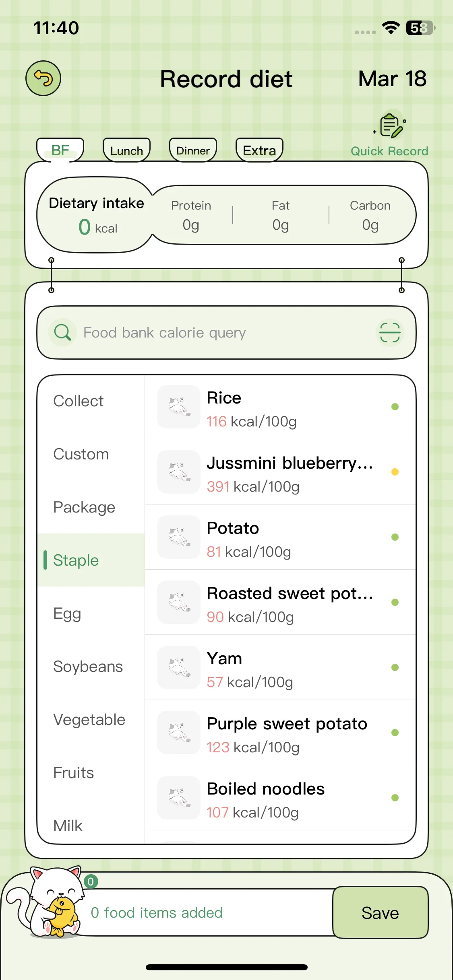Save the recorded food items
Screen dimensions: 453x980
tap(380, 912)
